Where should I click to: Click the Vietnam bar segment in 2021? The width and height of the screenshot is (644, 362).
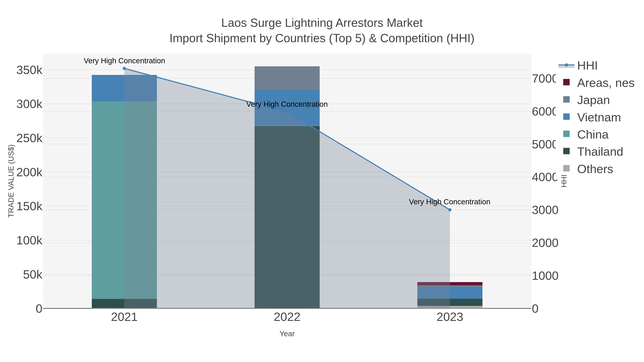coord(124,88)
